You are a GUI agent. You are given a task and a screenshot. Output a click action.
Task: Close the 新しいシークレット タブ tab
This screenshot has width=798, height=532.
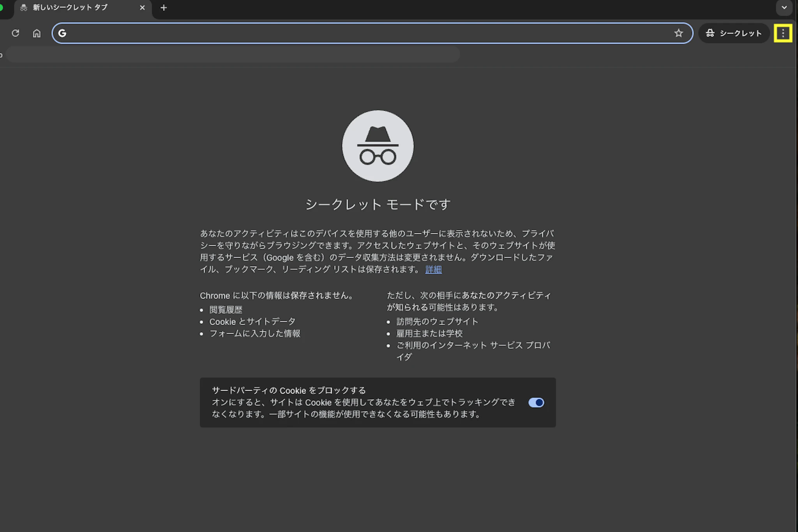pyautogui.click(x=142, y=8)
